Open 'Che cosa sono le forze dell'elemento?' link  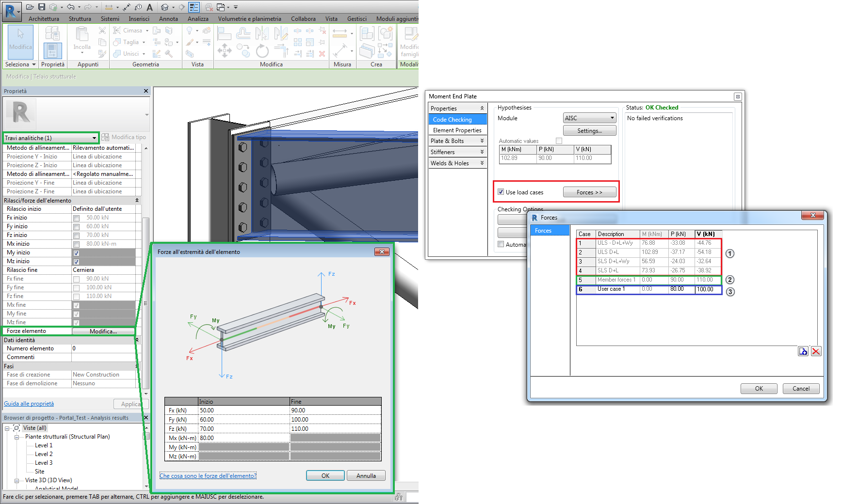coord(208,476)
